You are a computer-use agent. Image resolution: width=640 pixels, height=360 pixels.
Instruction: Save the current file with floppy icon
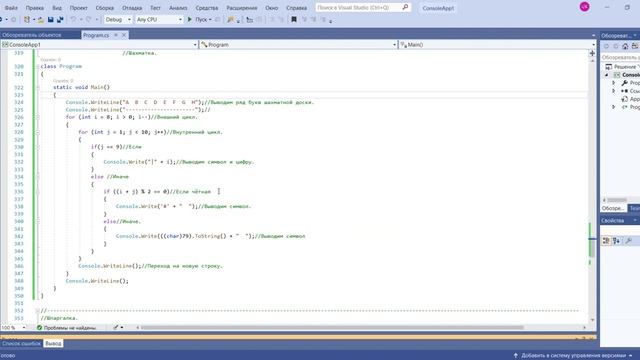click(51, 20)
